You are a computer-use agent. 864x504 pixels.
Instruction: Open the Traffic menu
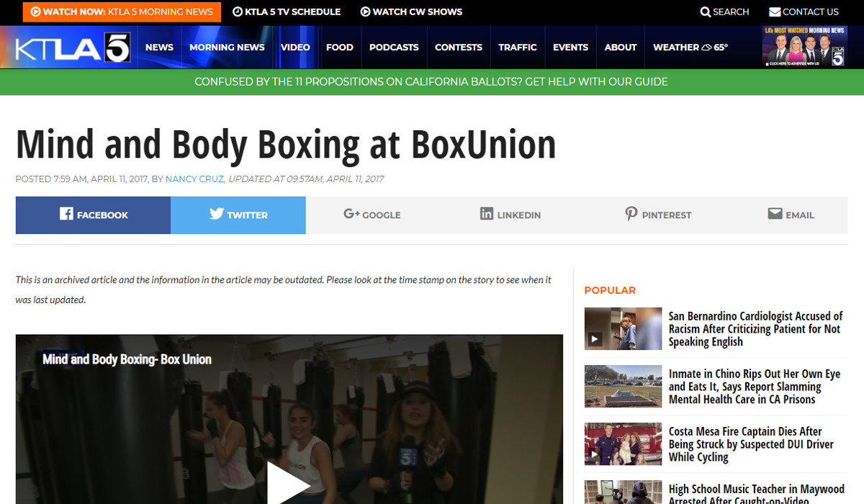[x=518, y=48]
